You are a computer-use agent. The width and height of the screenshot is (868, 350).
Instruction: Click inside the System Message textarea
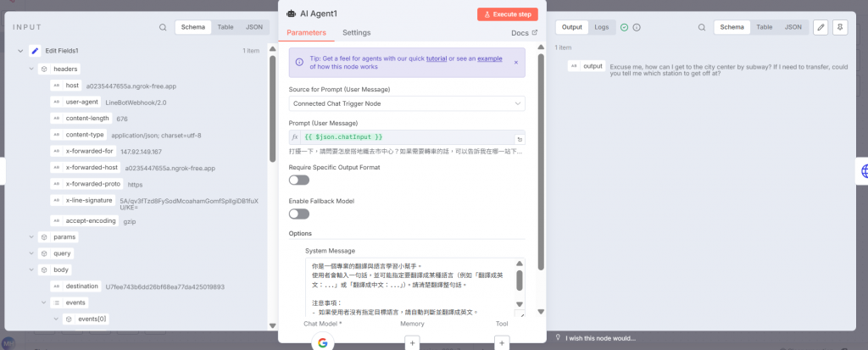[x=409, y=287]
